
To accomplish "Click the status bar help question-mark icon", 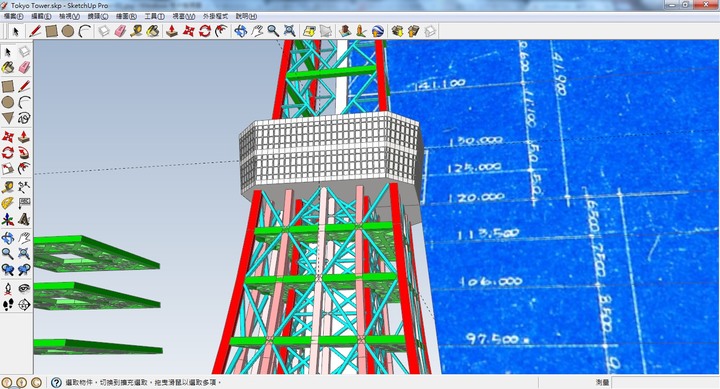I will point(56,383).
